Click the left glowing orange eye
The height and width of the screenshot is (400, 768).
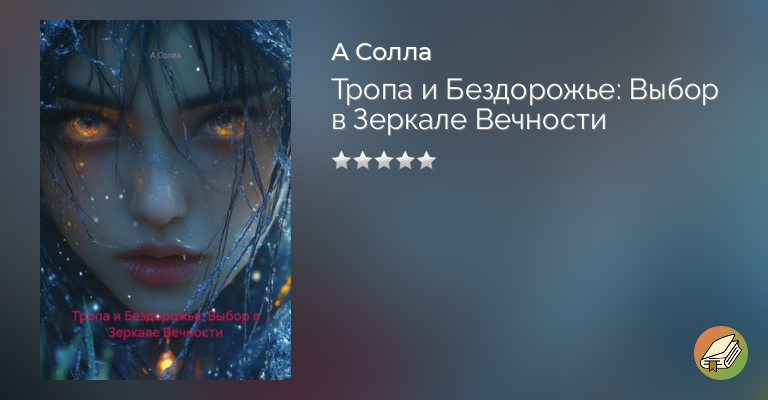click(x=87, y=126)
